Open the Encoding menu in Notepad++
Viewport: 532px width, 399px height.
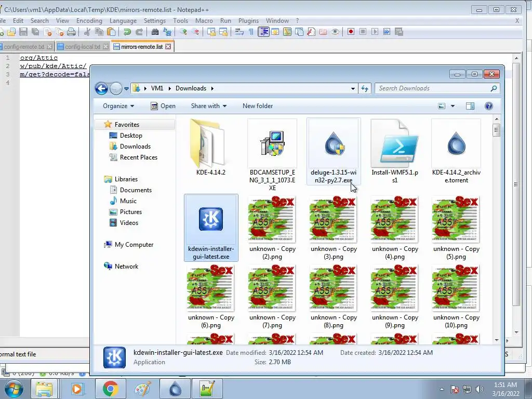pos(89,21)
